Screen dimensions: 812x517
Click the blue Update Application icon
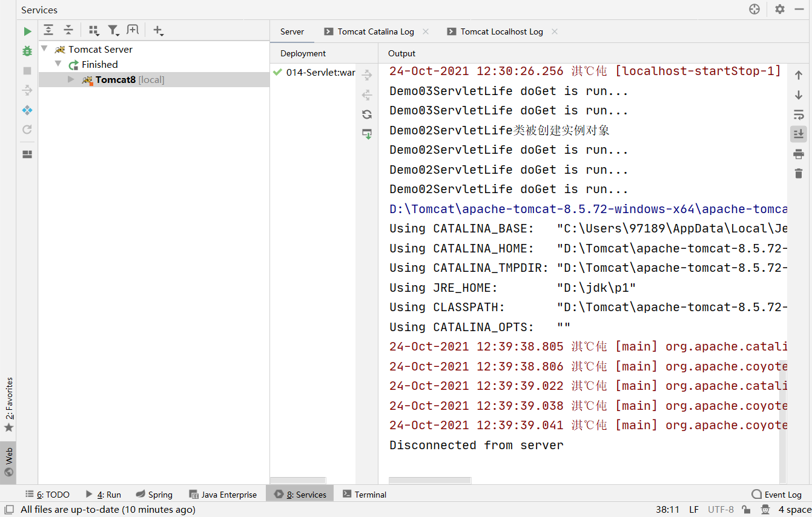coord(27,110)
